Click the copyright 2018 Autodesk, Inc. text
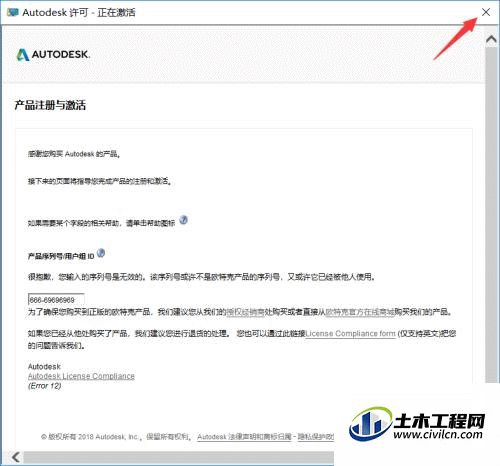The image size is (500, 466). pyautogui.click(x=116, y=437)
